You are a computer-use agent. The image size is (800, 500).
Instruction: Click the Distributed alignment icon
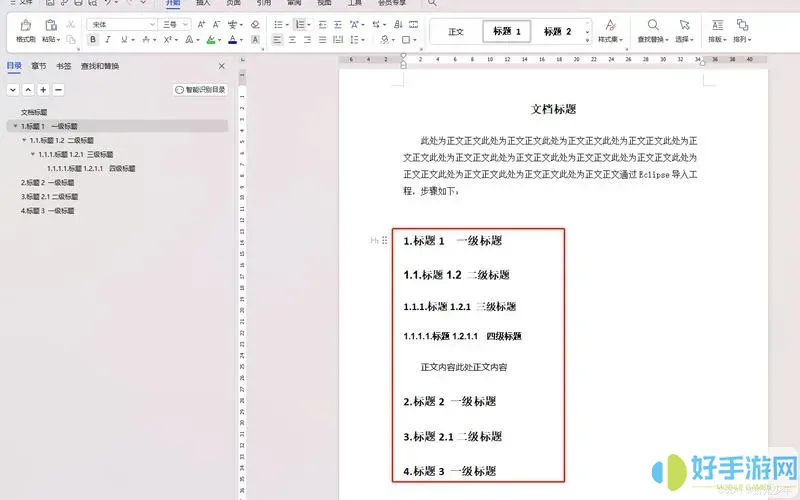tap(338, 40)
